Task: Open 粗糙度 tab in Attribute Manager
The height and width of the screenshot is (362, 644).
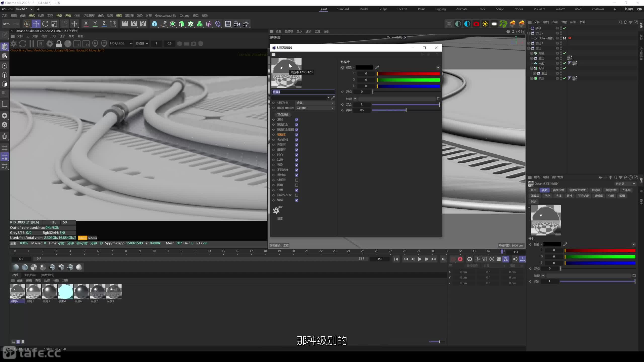Action: (x=596, y=190)
